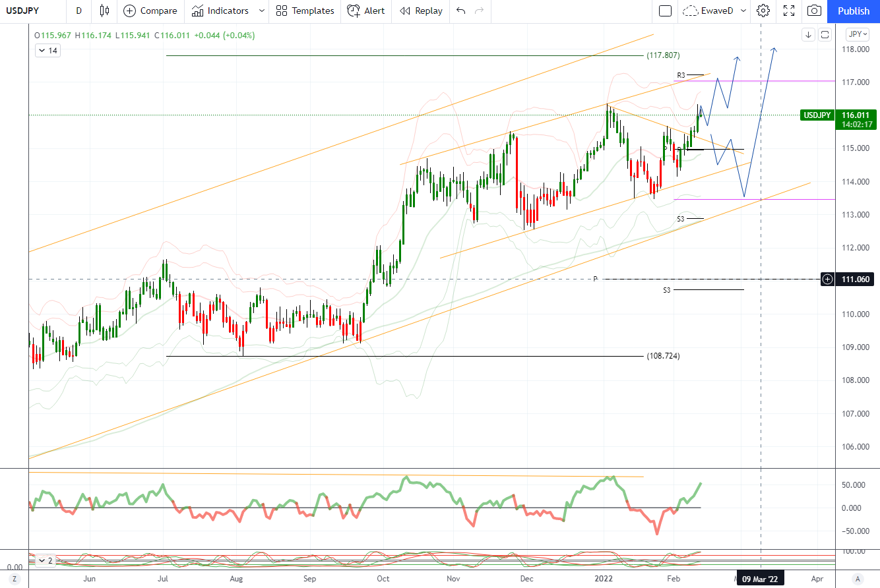Open the EwaveD layout dropdown chevron
The image size is (880, 588).
743,11
